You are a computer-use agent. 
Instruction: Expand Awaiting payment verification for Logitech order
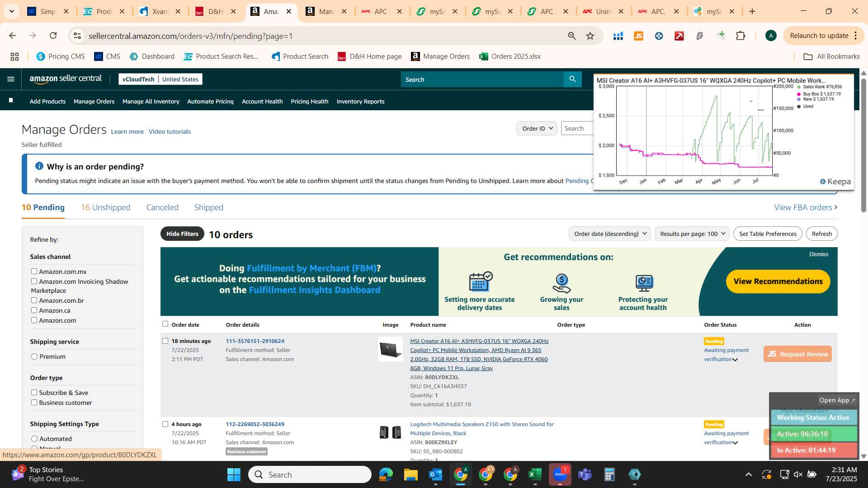pos(735,443)
